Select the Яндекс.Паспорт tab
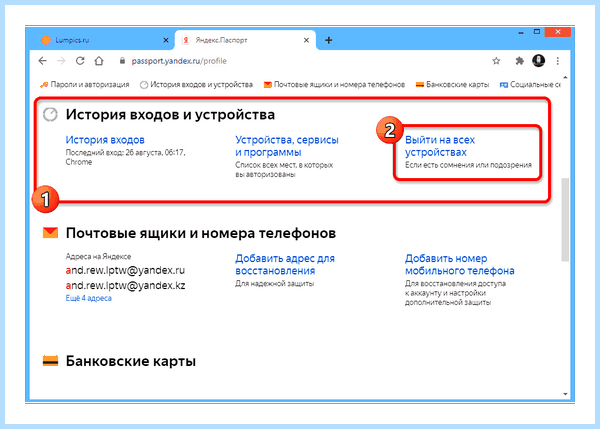Viewport: 600px width, 429px height. pyautogui.click(x=245, y=40)
